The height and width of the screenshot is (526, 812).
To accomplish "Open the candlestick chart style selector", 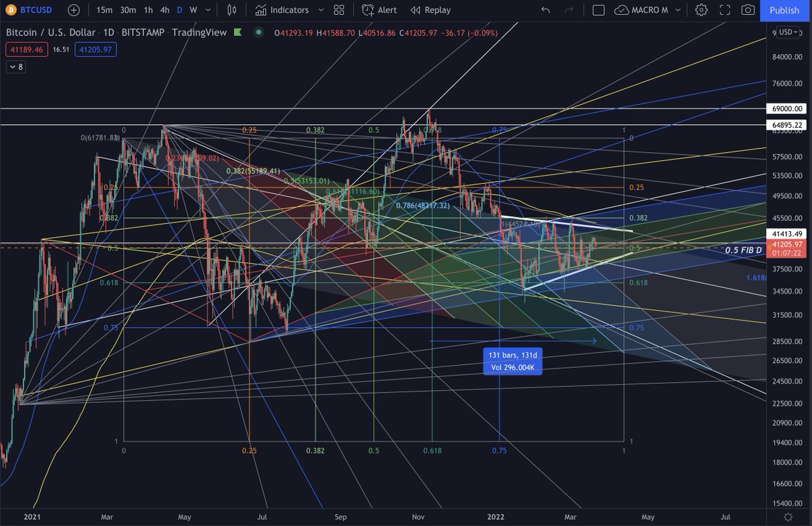I will 232,10.
